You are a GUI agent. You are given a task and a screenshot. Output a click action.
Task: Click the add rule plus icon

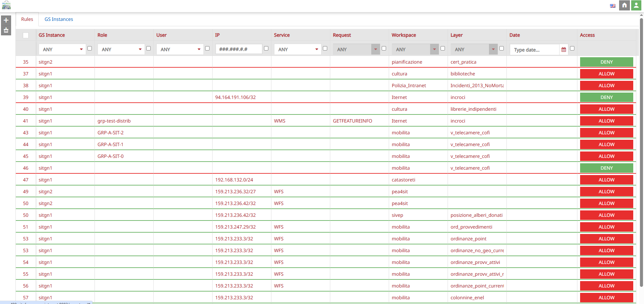point(6,20)
